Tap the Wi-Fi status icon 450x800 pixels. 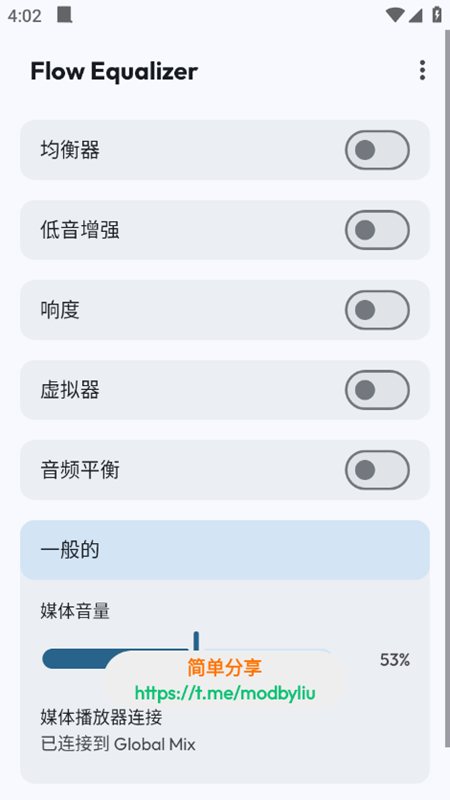point(394,15)
